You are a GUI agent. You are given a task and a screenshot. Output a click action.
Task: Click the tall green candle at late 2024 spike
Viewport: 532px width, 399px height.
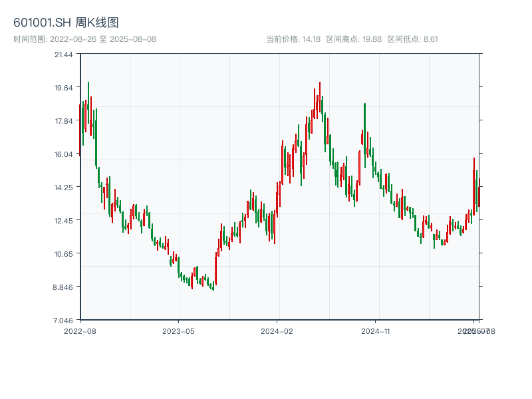pyautogui.click(x=365, y=136)
